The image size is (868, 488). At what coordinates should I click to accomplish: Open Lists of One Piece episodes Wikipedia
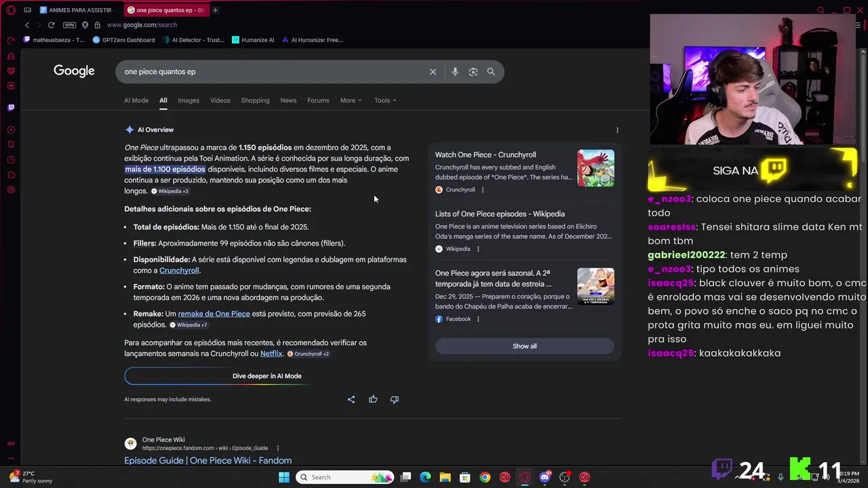click(500, 213)
